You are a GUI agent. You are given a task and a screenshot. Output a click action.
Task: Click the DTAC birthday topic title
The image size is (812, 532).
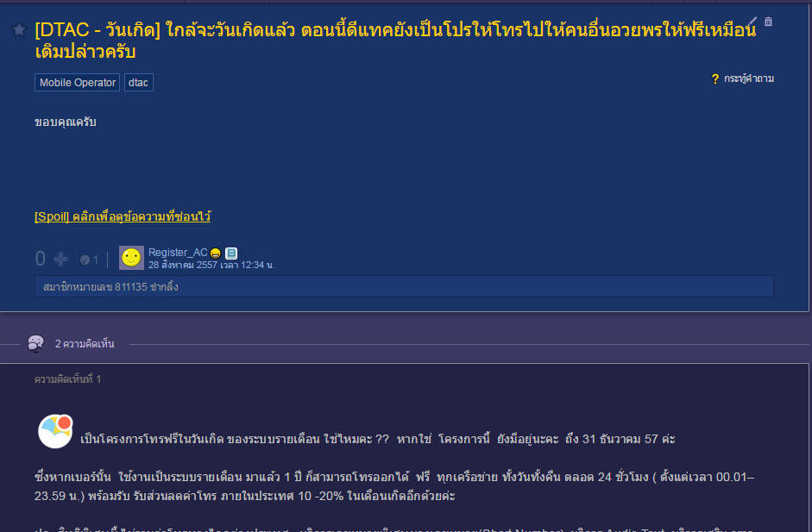[395, 41]
